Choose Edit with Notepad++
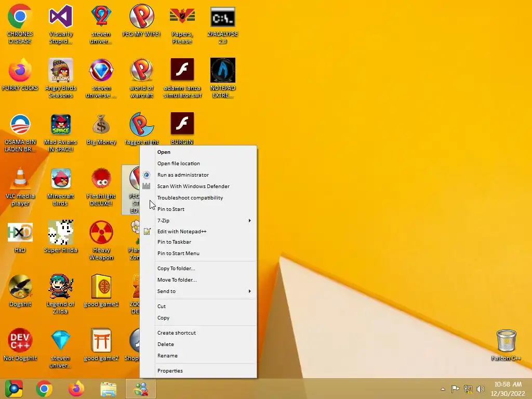The image size is (532, 399). pos(198,231)
